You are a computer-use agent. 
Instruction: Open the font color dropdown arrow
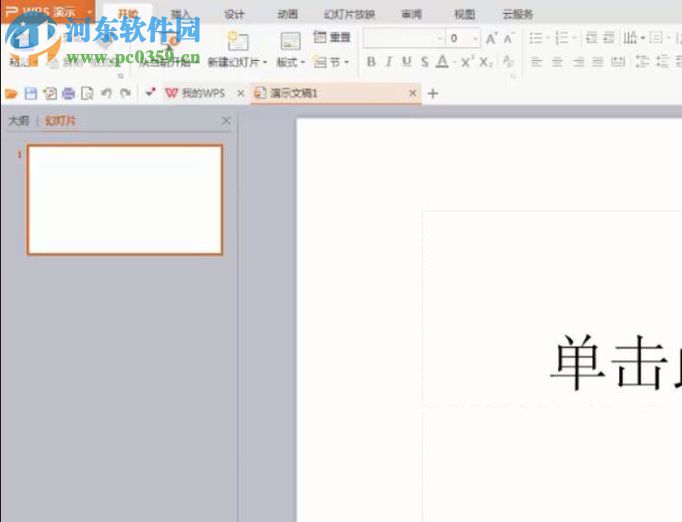454,62
